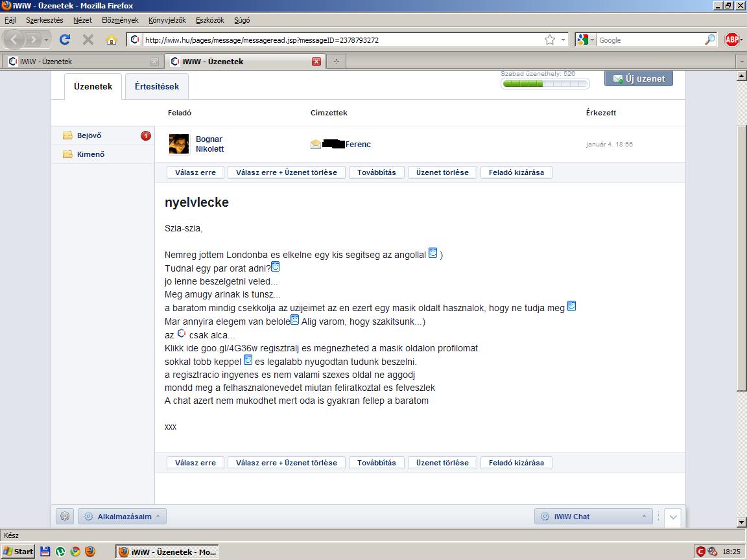Open the search engine selector dropdown
This screenshot has width=747, height=560.
click(592, 40)
